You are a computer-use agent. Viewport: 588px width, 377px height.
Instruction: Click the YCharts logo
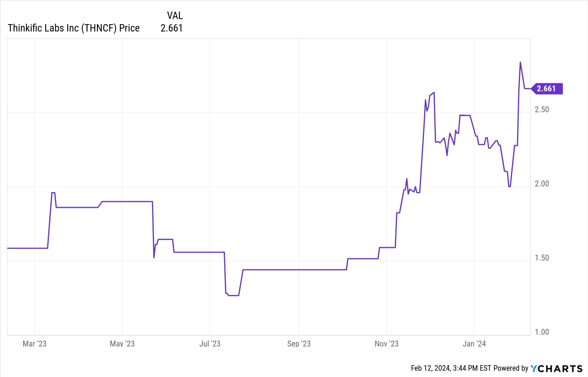coord(556,368)
